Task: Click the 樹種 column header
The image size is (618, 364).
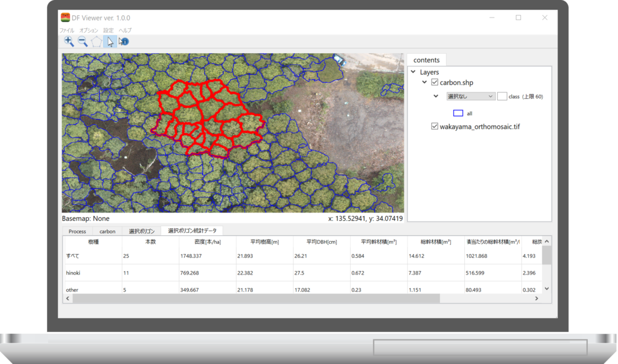Action: (x=94, y=241)
